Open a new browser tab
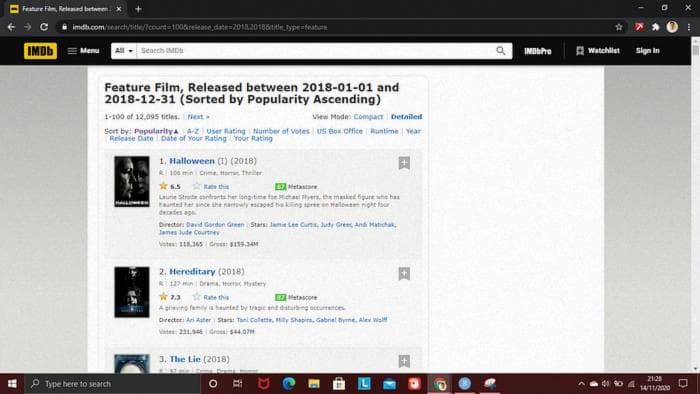700x394 pixels. click(x=138, y=9)
